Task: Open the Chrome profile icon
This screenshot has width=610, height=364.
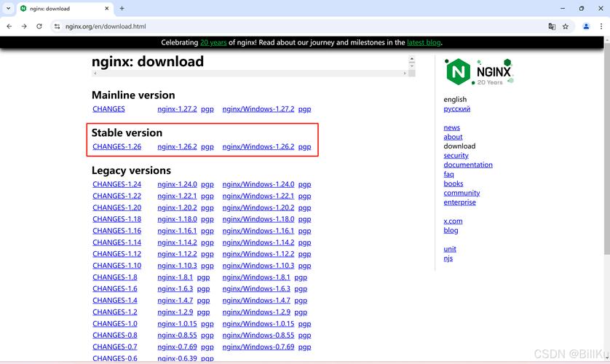Action: tap(586, 26)
